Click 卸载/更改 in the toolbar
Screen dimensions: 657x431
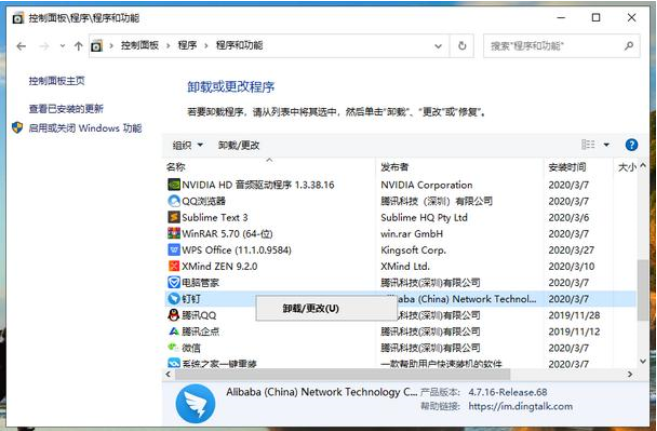tap(239, 145)
